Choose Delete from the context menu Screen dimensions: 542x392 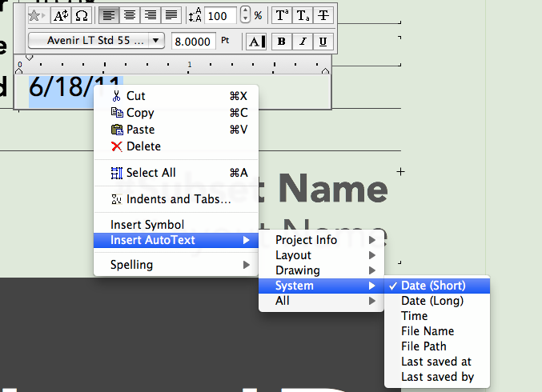pyautogui.click(x=176, y=146)
